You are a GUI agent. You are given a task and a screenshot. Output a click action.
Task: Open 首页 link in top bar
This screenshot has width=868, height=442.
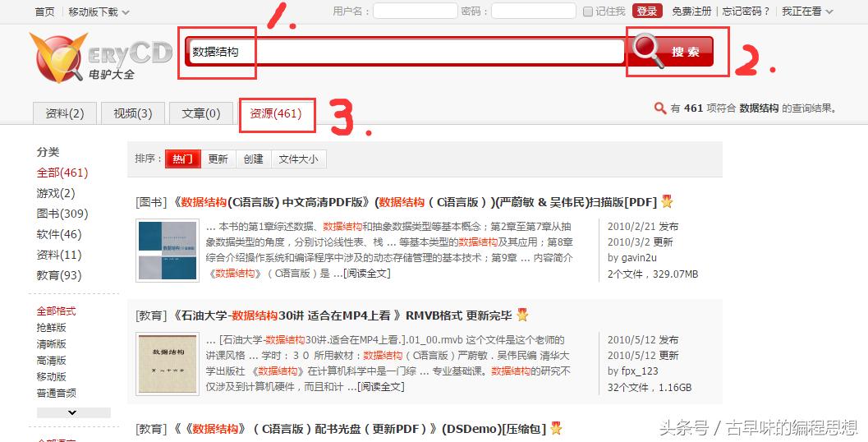coord(45,12)
